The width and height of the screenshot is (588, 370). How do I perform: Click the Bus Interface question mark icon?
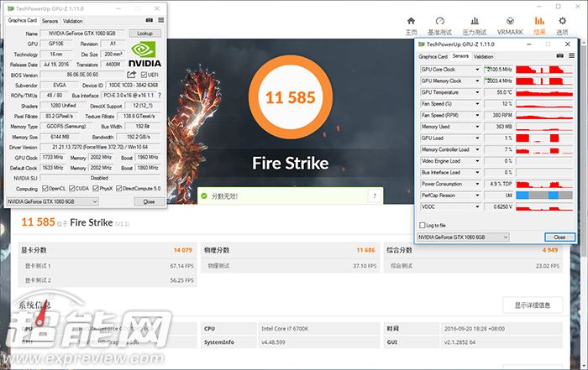pos(160,96)
